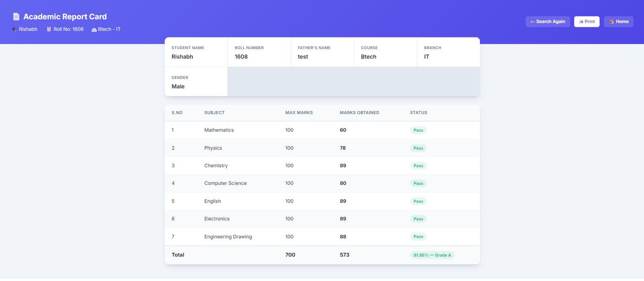
Task: Click the printer icon in Print button
Action: 581,22
